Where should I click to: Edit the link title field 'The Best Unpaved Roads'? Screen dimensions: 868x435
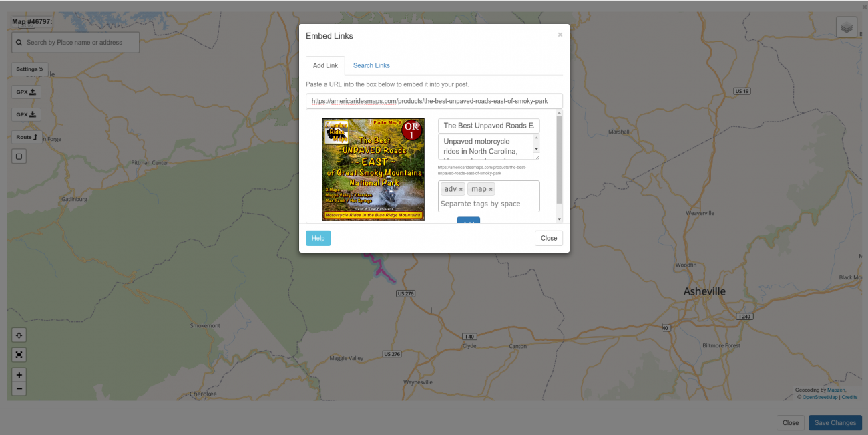click(x=489, y=126)
